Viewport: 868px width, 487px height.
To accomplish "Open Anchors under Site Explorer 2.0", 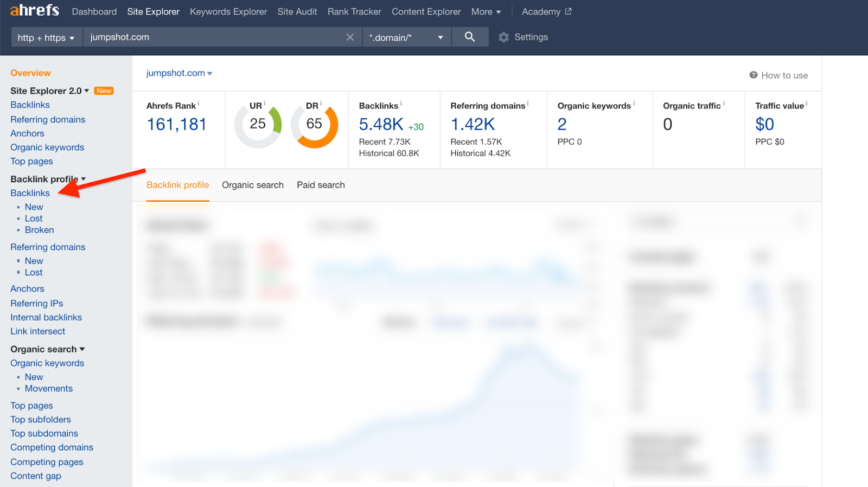I will coord(27,133).
